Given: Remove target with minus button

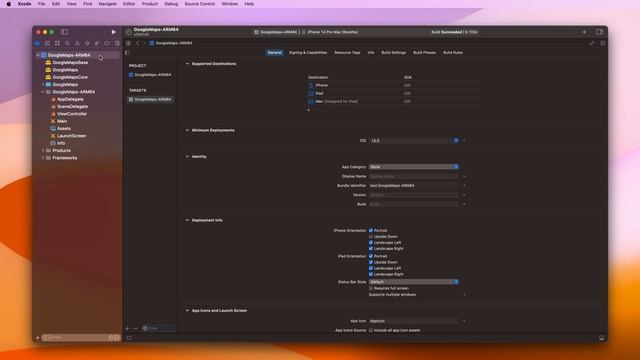Looking at the screenshot, I should pyautogui.click(x=136, y=328).
